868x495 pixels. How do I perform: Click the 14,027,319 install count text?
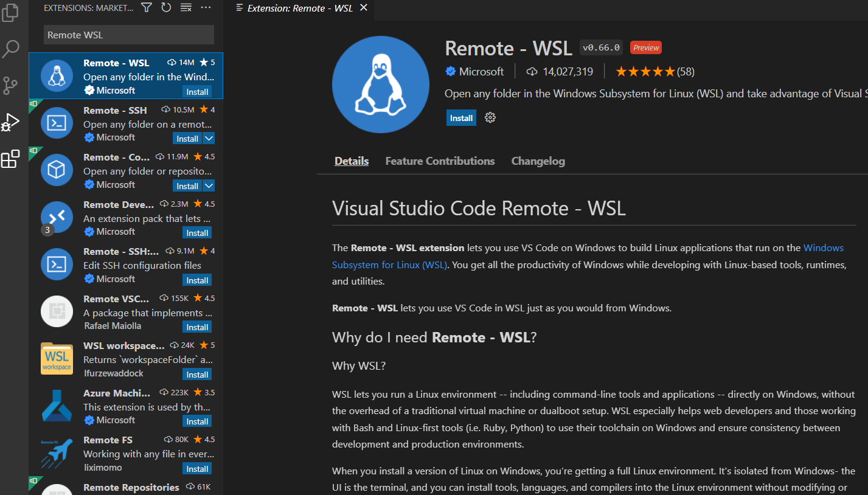[568, 72]
